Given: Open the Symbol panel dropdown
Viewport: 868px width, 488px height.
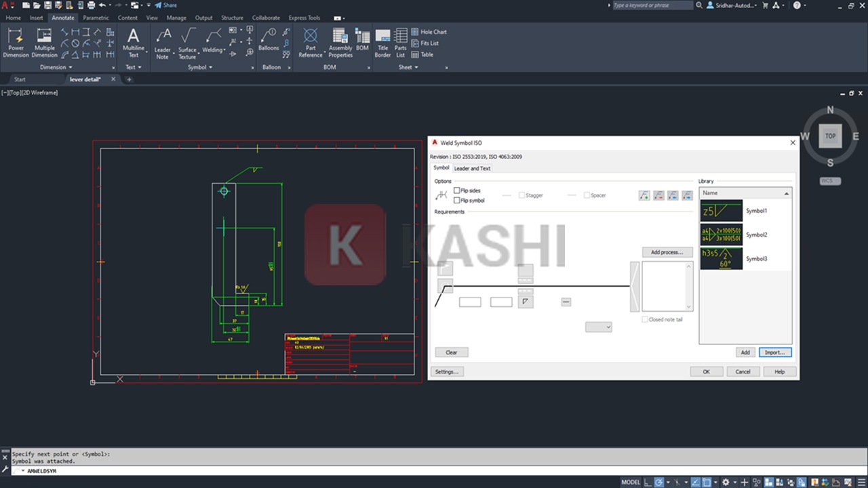Looking at the screenshot, I should click(199, 67).
